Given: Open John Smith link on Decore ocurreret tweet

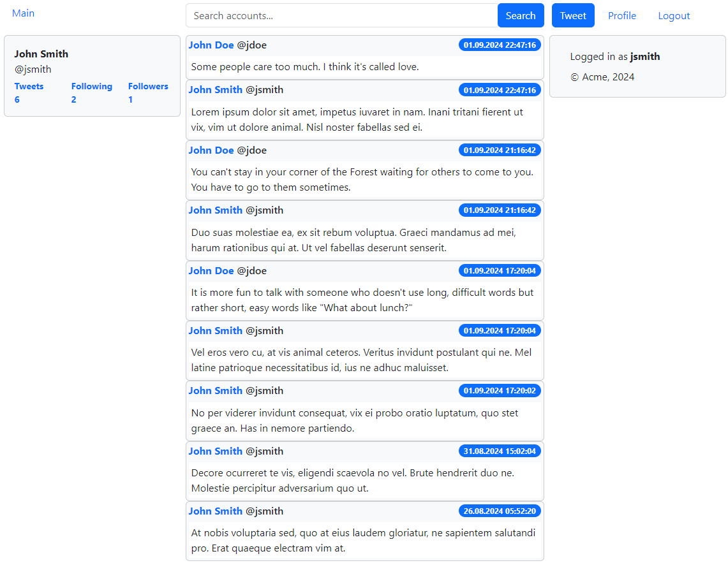Looking at the screenshot, I should coord(216,451).
